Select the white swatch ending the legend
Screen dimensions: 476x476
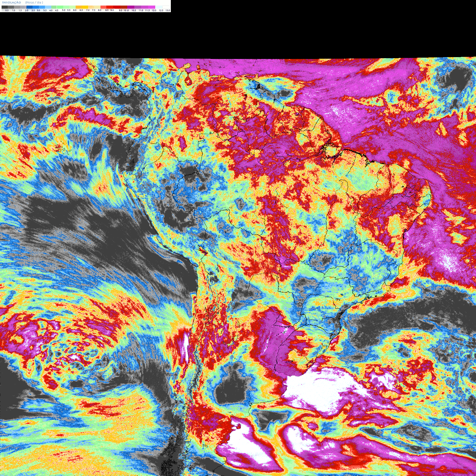[166, 7]
